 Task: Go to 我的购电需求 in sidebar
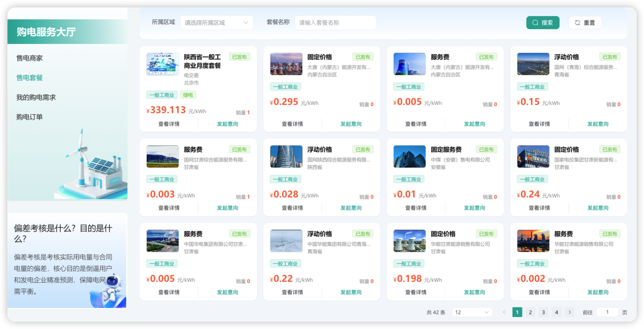pyautogui.click(x=36, y=98)
